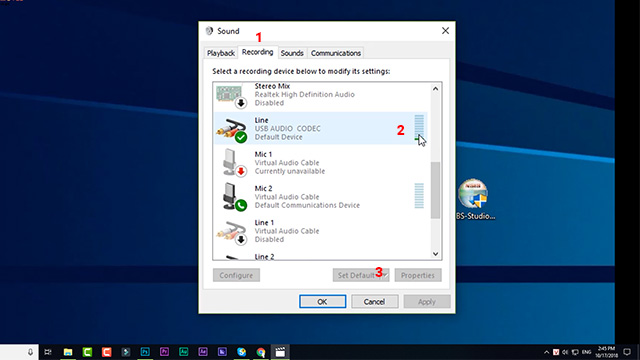Click the Mic 2 level meter
640x360 pixels.
click(x=419, y=196)
